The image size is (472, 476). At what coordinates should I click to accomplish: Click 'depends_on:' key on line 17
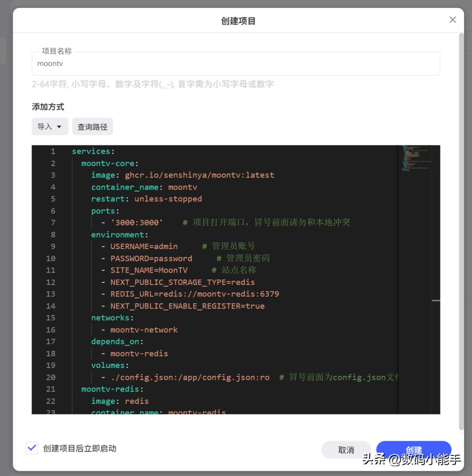point(118,341)
